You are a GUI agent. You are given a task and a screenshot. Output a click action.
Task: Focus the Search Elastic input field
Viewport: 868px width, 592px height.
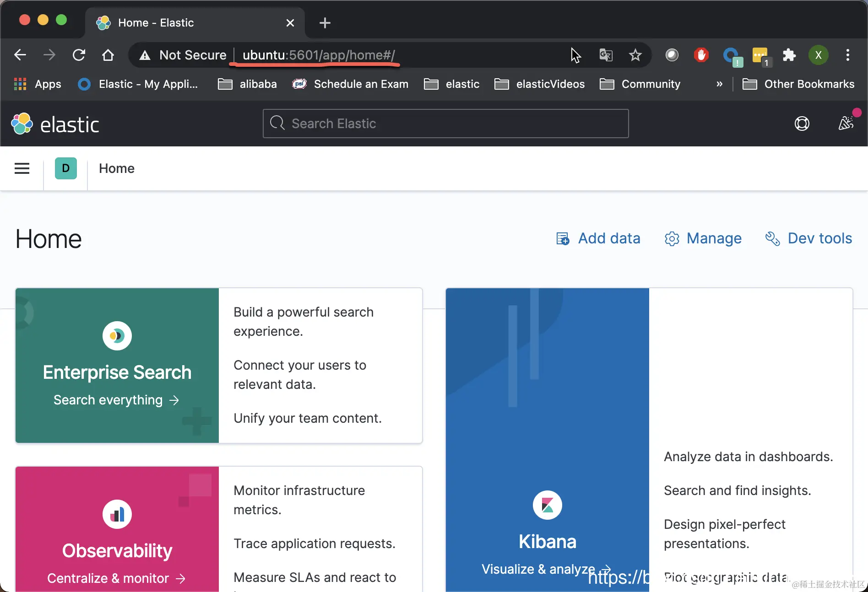pos(446,124)
